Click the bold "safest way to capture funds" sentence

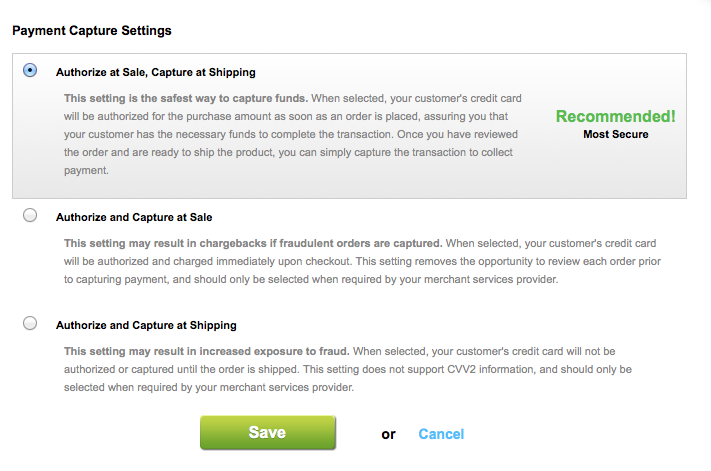click(x=187, y=98)
